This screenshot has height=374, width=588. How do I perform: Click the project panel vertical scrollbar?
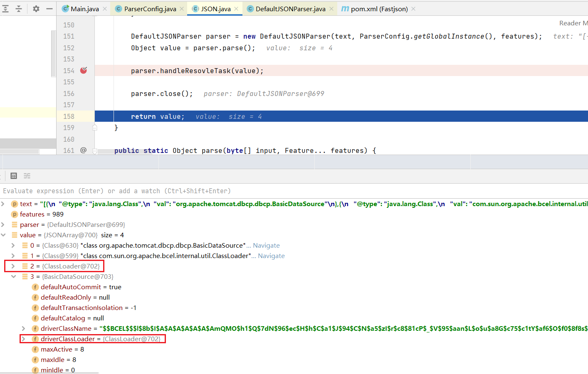click(53, 53)
